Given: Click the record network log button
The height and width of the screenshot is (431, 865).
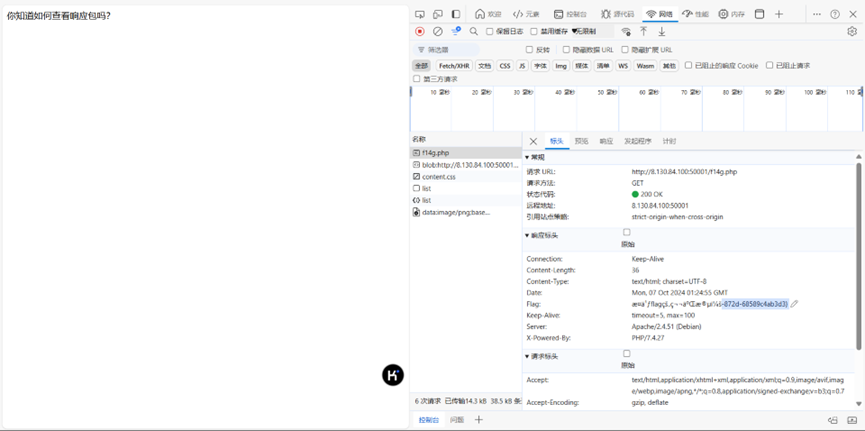Looking at the screenshot, I should 420,32.
